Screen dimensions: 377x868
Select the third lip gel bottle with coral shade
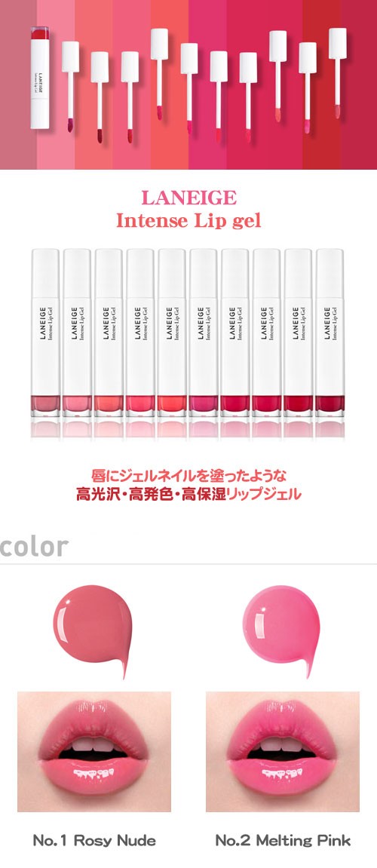[109, 333]
